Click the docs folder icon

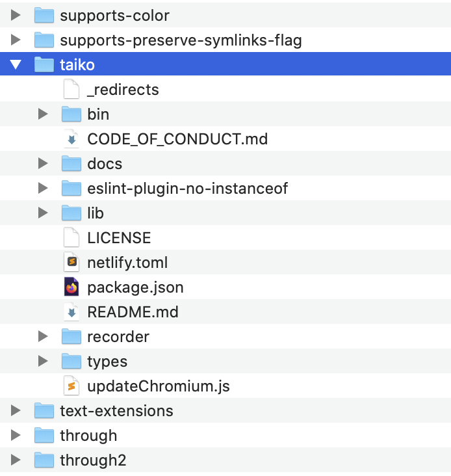pyautogui.click(x=71, y=164)
